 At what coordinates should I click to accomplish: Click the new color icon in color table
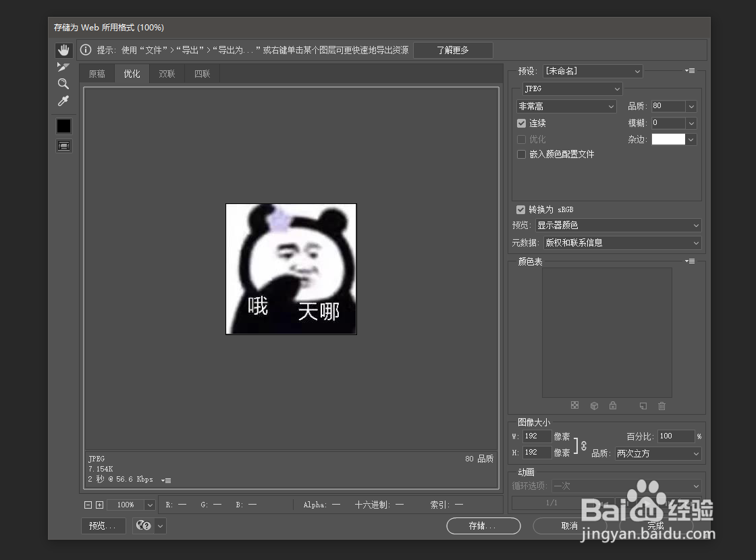pos(643,406)
